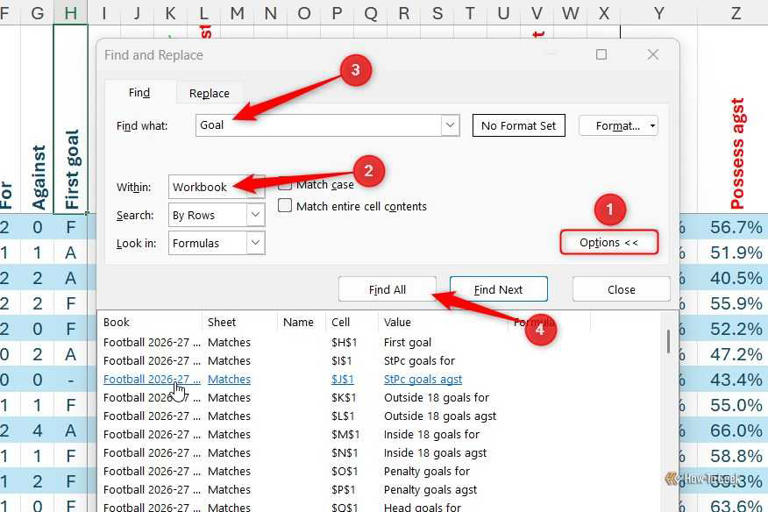The width and height of the screenshot is (768, 512).
Task: Open the Search By Rows dropdown
Action: [216, 215]
